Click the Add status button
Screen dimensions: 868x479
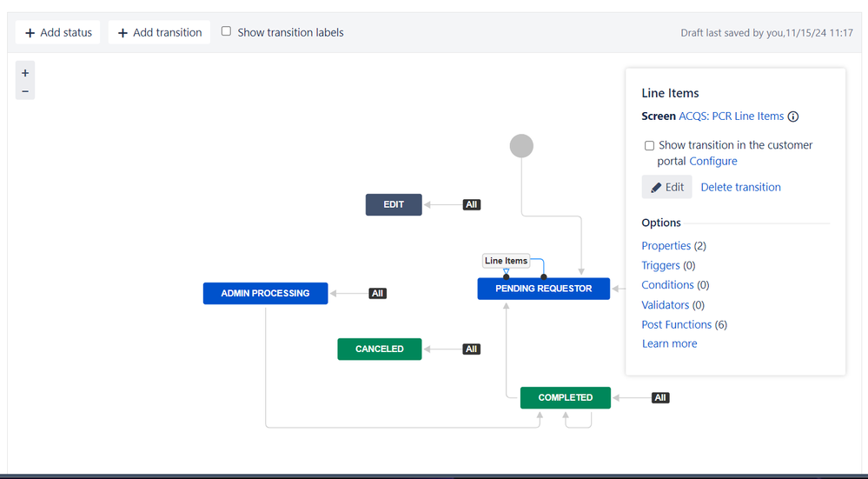[x=57, y=32]
